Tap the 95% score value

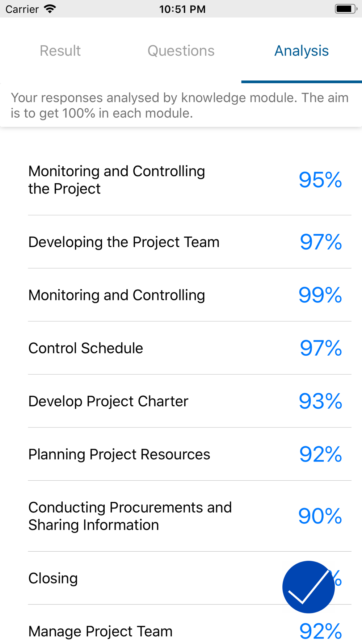click(x=320, y=180)
